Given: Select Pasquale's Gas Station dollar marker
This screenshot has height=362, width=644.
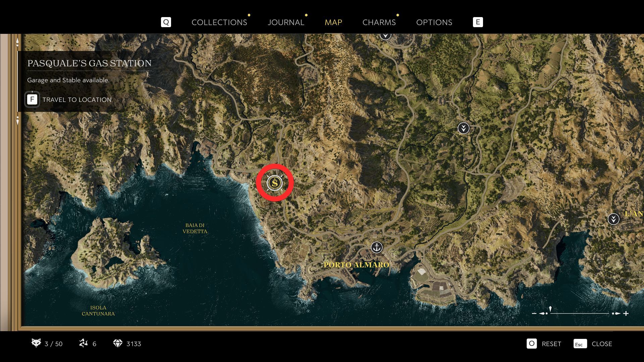Looking at the screenshot, I should 275,183.
